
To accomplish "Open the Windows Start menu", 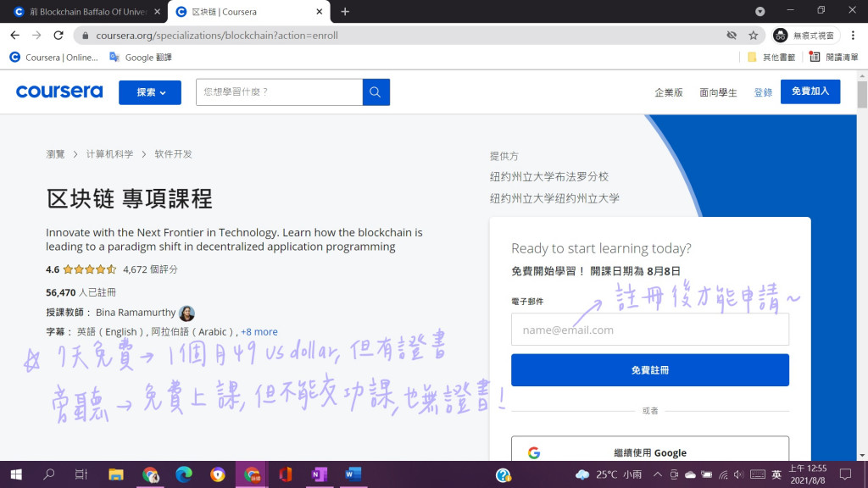I will coord(16,474).
